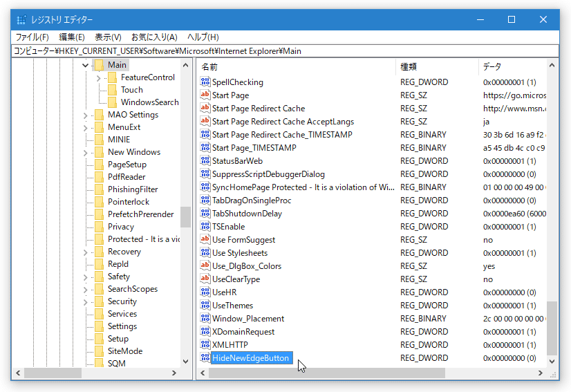Click the データ column header
The width and height of the screenshot is (571, 392).
[513, 66]
